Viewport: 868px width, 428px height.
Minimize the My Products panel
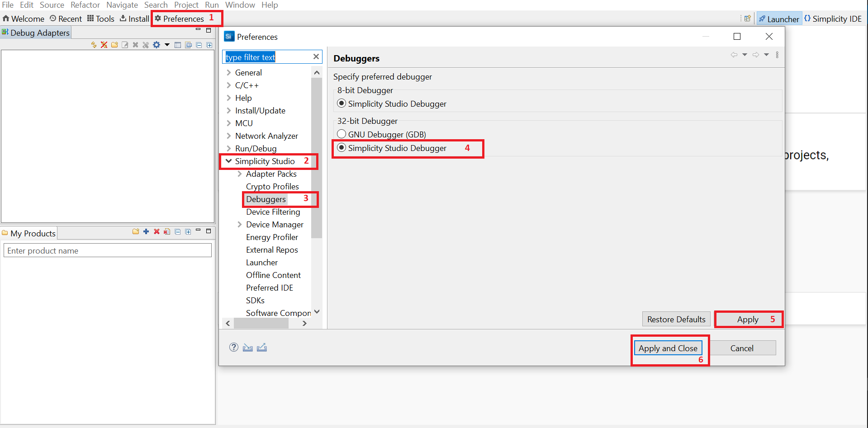[x=198, y=230]
